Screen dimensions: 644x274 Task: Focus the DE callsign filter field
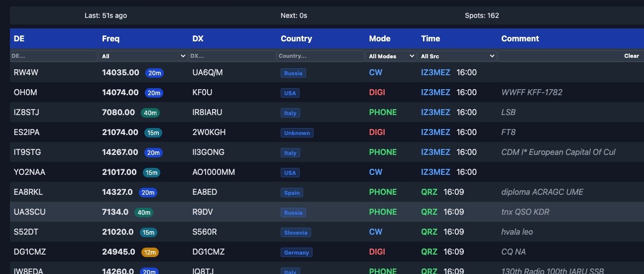[x=54, y=56]
